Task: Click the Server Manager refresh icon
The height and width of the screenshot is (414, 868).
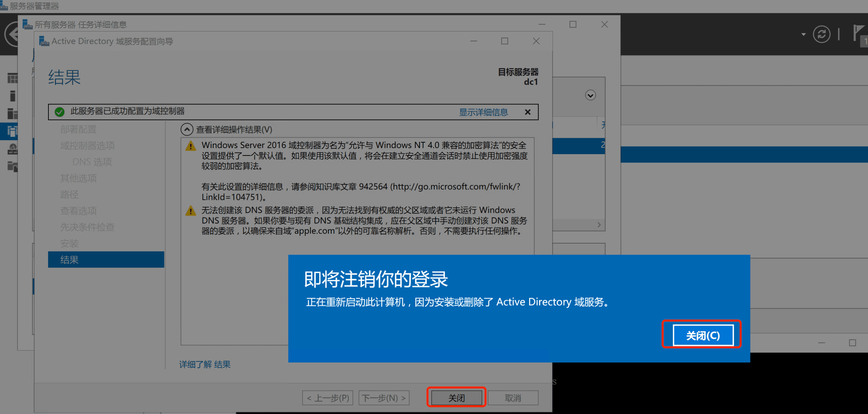Action: pyautogui.click(x=821, y=34)
